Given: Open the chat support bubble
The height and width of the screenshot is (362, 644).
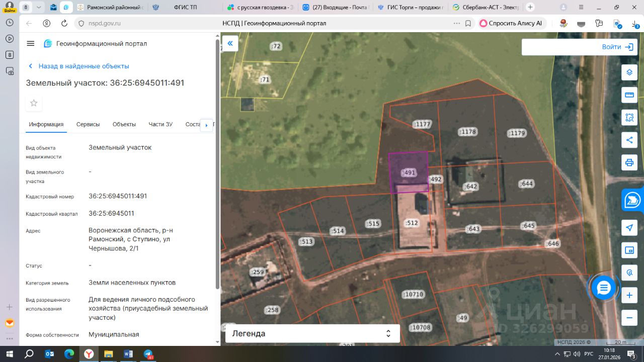Looking at the screenshot, I should tap(604, 288).
